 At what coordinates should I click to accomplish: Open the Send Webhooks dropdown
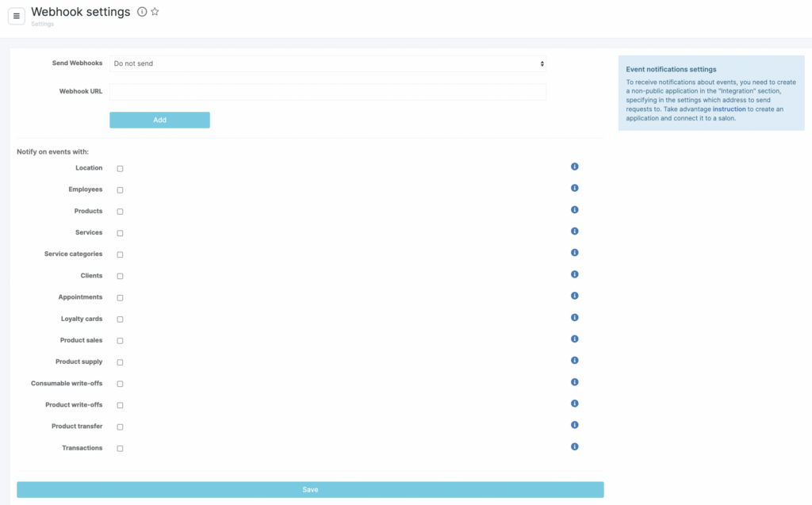[327, 63]
